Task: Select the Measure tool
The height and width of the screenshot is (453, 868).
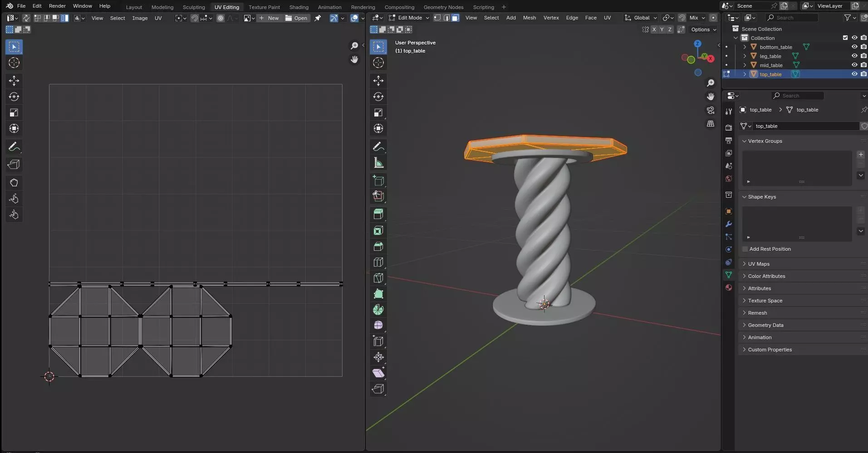Action: tap(378, 162)
